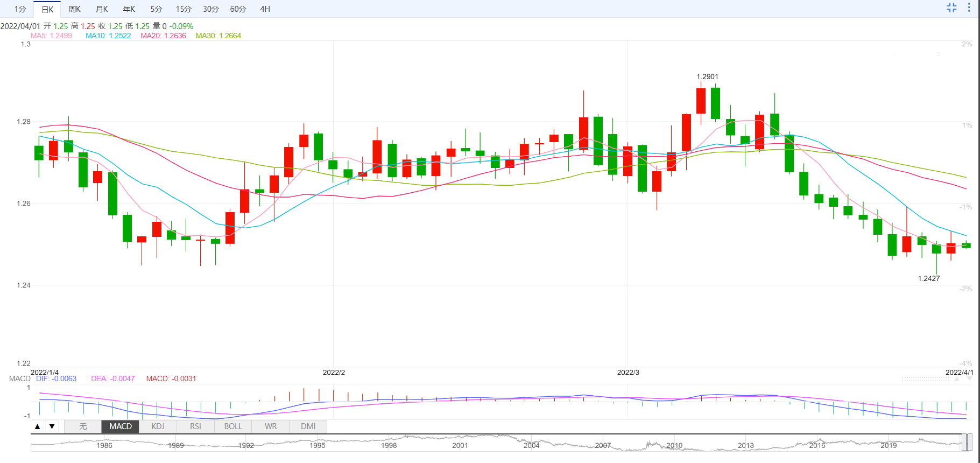This screenshot has width=980, height=463.
Task: Switch indicator to WR
Action: [271, 426]
